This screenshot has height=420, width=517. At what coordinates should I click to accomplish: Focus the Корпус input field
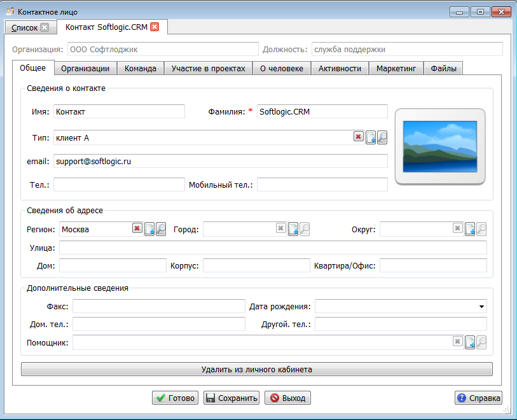(x=256, y=265)
